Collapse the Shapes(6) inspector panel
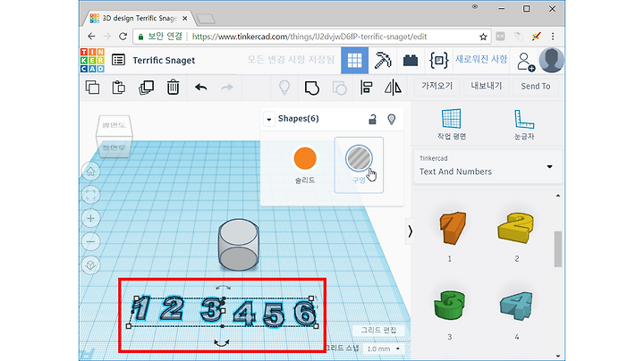644x361 pixels. point(269,120)
